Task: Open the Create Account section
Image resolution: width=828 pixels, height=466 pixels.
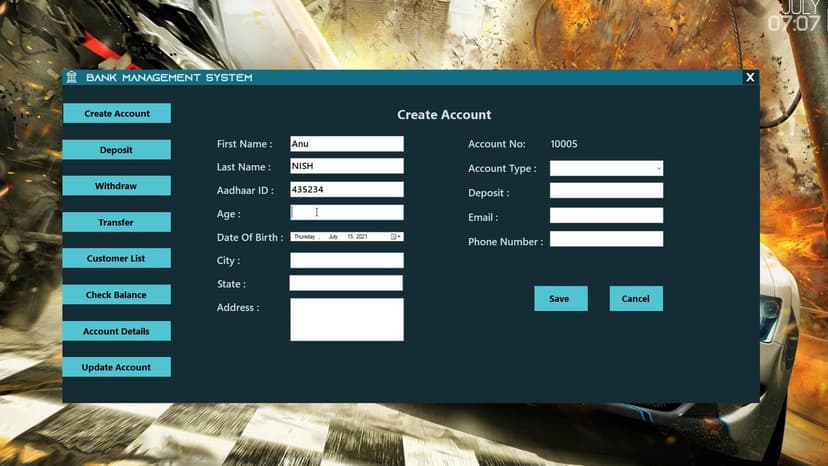Action: tap(117, 113)
